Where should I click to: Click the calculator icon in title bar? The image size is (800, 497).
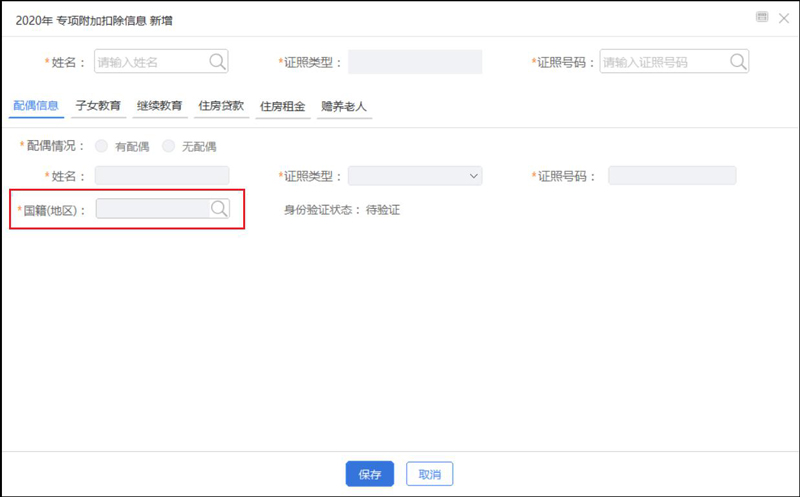point(762,18)
